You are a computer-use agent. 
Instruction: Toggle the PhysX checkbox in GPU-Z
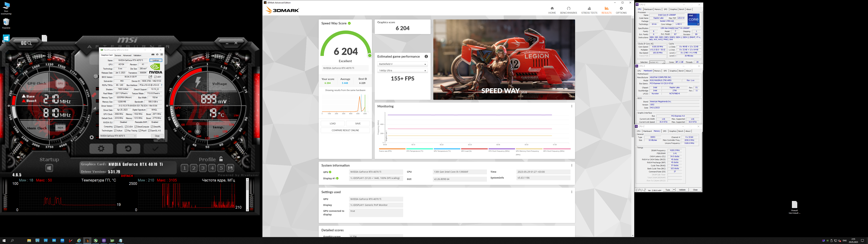140,131
